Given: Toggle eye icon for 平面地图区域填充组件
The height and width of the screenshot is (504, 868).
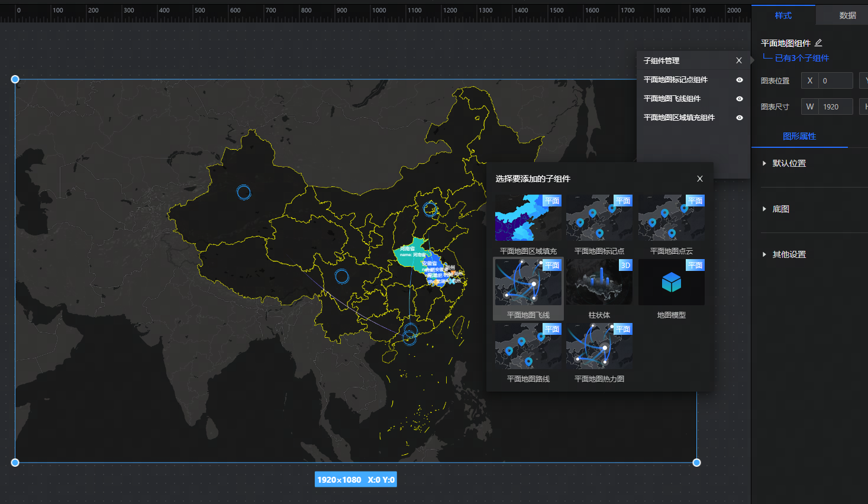Looking at the screenshot, I should click(x=739, y=118).
